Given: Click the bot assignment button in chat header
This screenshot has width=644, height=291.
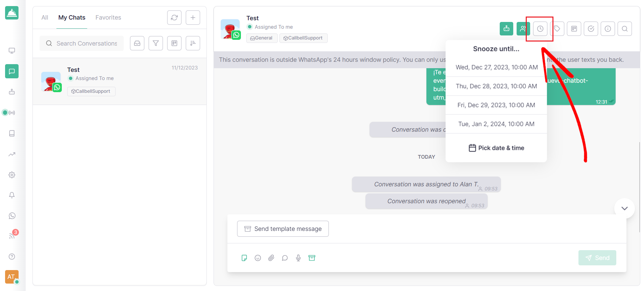Looking at the screenshot, I should pyautogui.click(x=506, y=29).
